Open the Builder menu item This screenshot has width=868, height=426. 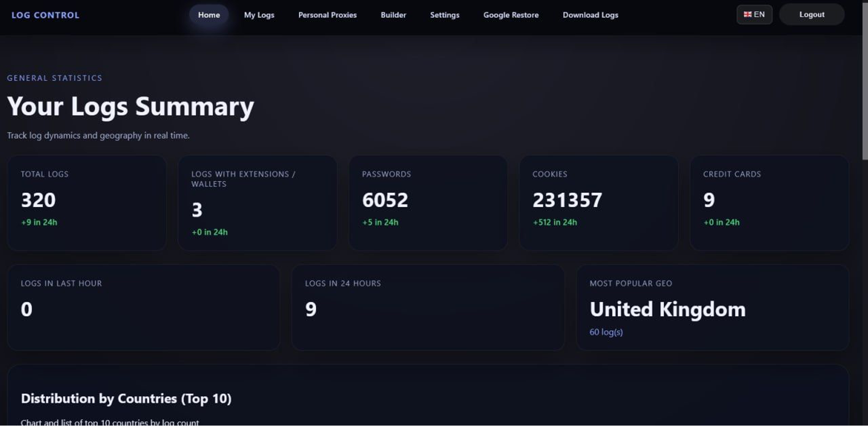coord(393,15)
